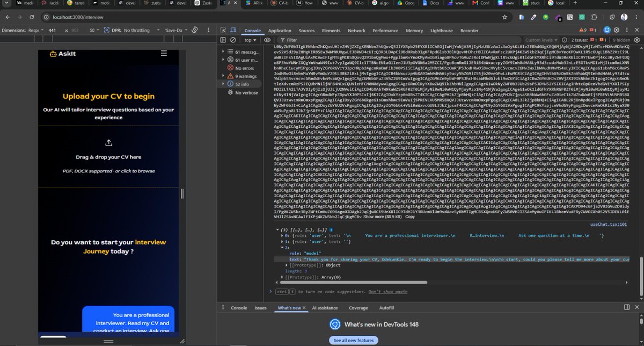Open the AskIt hamburger menu

click(164, 54)
